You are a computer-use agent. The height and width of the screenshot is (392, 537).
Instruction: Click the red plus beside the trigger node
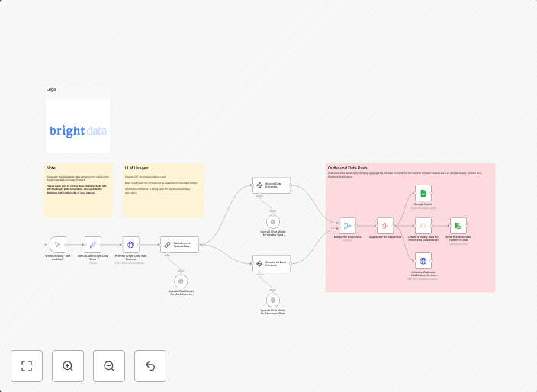coord(45,245)
